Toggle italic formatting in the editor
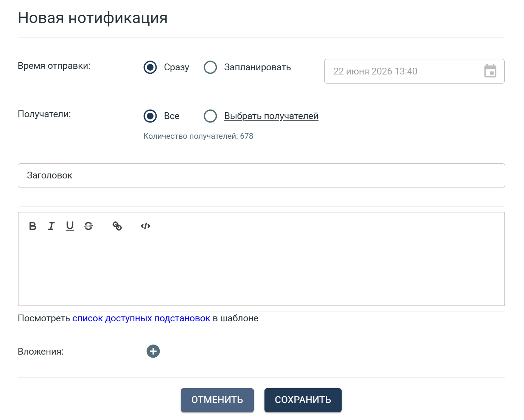This screenshot has width=524, height=420. click(51, 226)
